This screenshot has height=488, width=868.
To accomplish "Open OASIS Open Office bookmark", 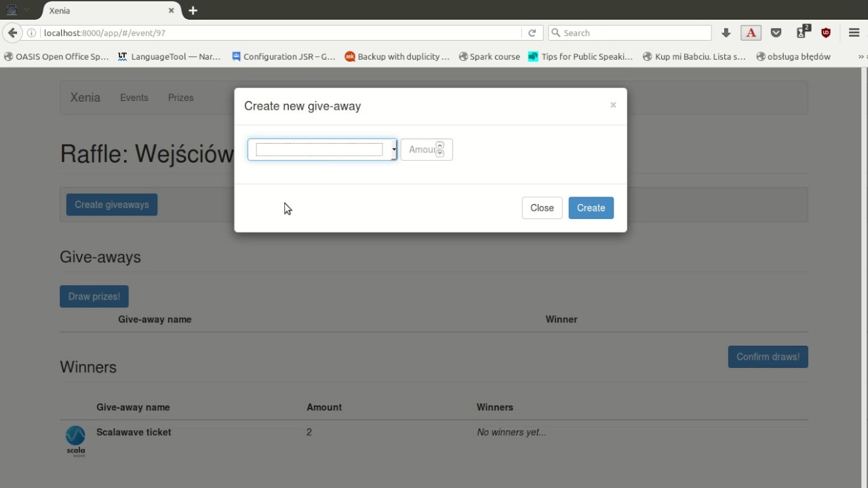I will [56, 57].
